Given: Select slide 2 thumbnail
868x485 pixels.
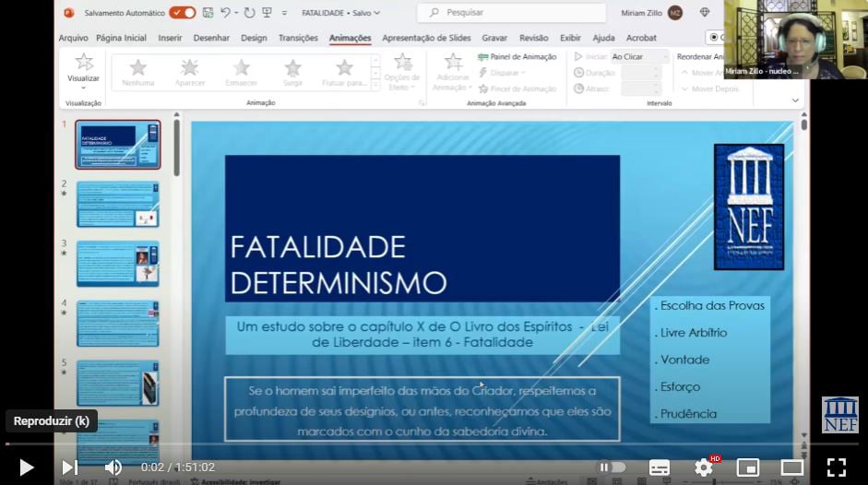Looking at the screenshot, I should [x=118, y=205].
